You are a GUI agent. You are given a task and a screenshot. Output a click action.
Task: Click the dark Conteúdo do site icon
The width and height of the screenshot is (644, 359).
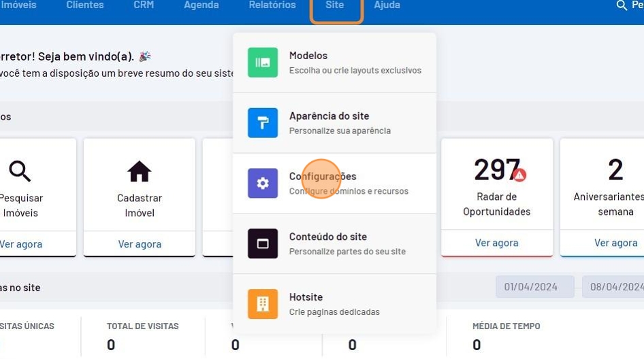[263, 243]
